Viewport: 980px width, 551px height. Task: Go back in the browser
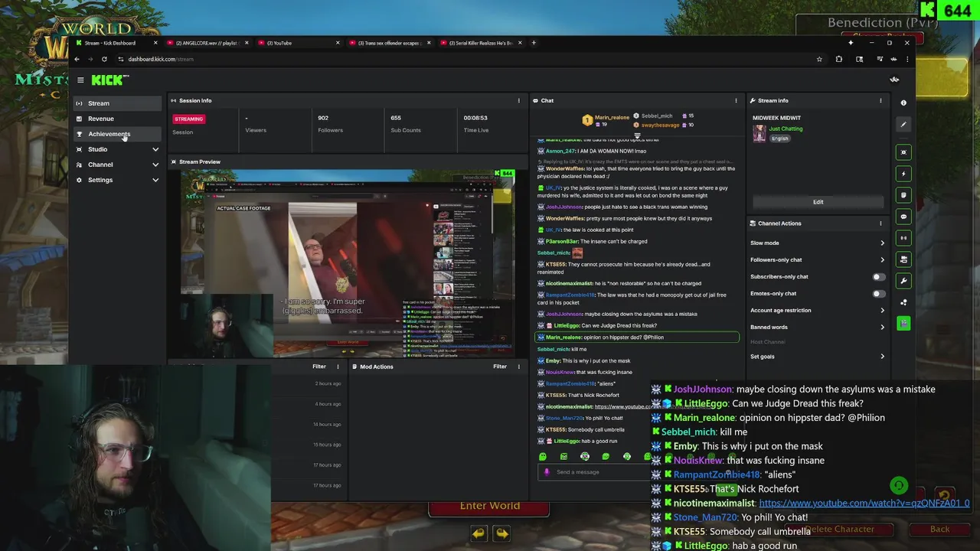tap(77, 59)
